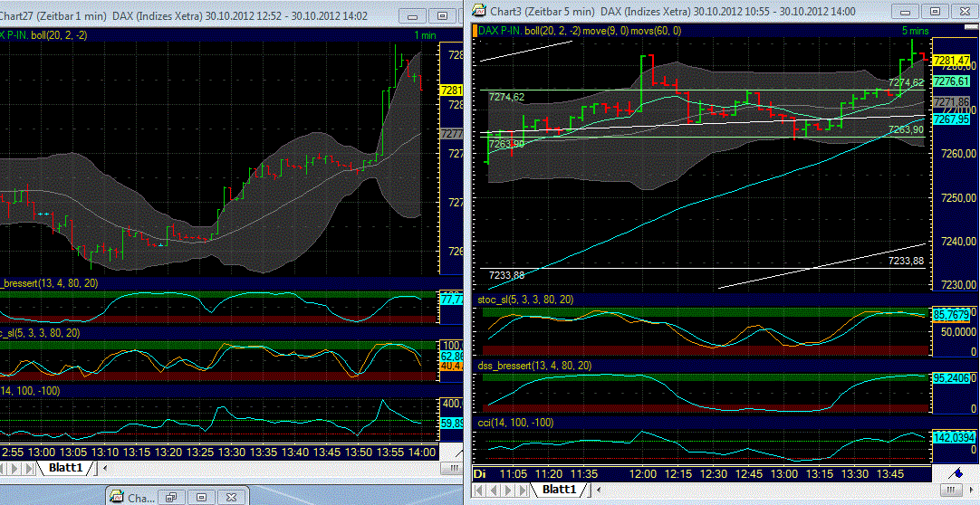This screenshot has width=980, height=505.
Task: Click the green 7276,61 price tag
Action: (951, 81)
